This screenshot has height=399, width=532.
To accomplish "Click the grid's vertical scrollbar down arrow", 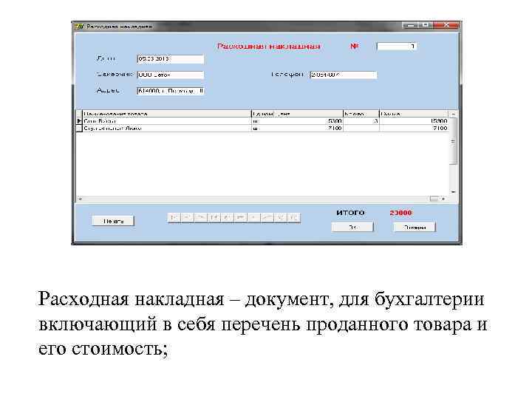I will pos(453,192).
